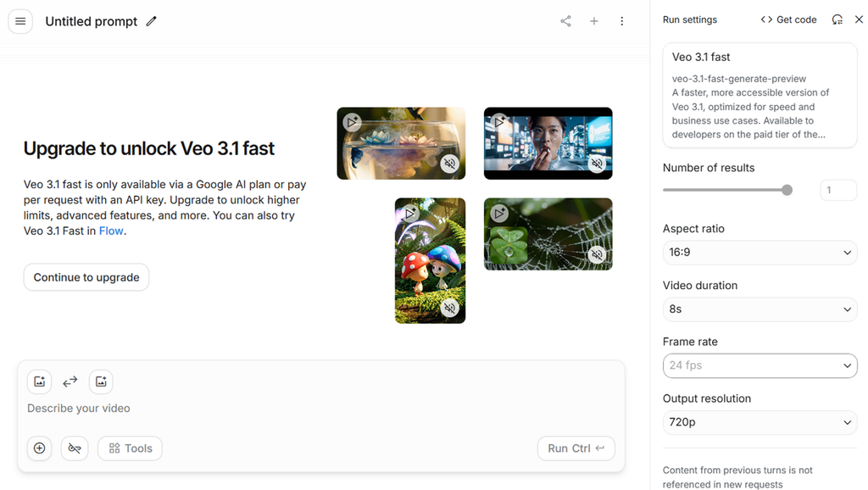868x490 pixels.
Task: Unmute the clover spiderweb video
Action: 597,254
